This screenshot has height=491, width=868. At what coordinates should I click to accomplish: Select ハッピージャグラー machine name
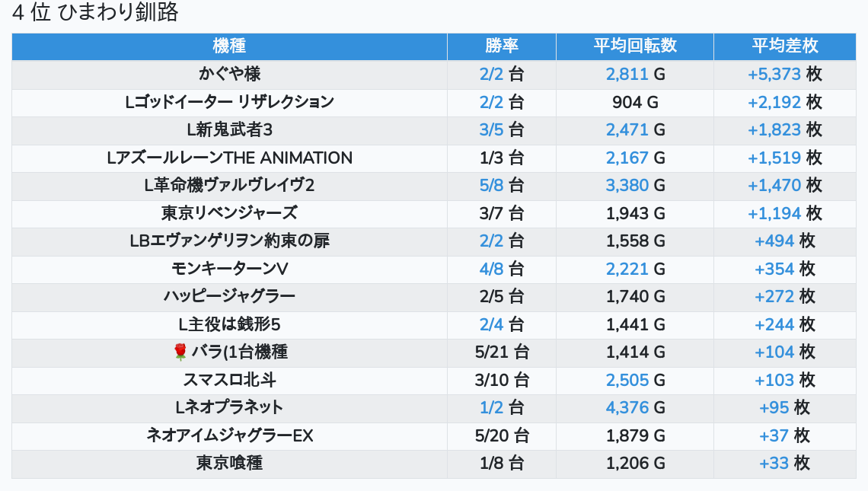coord(229,296)
